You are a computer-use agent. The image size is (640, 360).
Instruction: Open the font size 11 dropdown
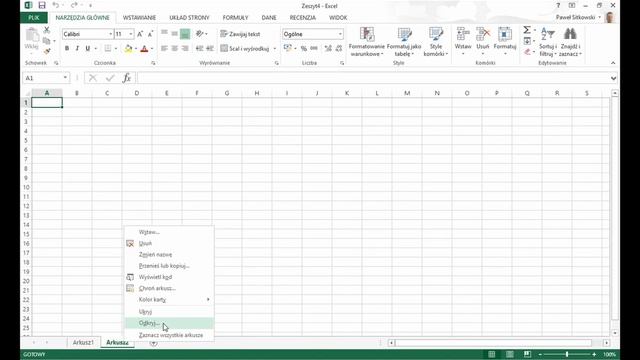(x=131, y=34)
